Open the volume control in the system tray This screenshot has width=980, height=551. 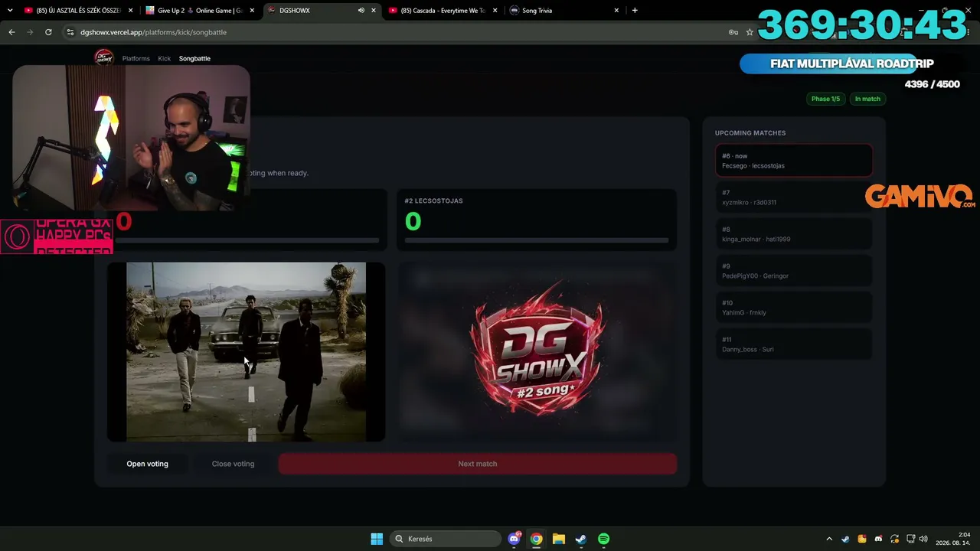[923, 539]
